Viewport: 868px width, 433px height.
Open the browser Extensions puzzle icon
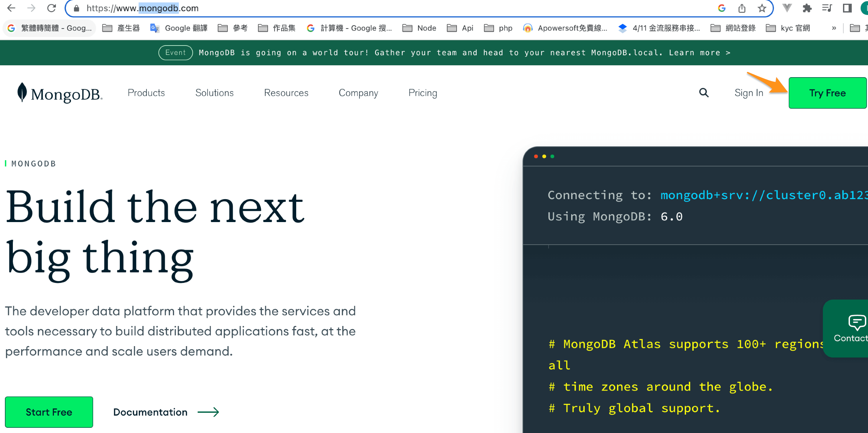pyautogui.click(x=807, y=8)
